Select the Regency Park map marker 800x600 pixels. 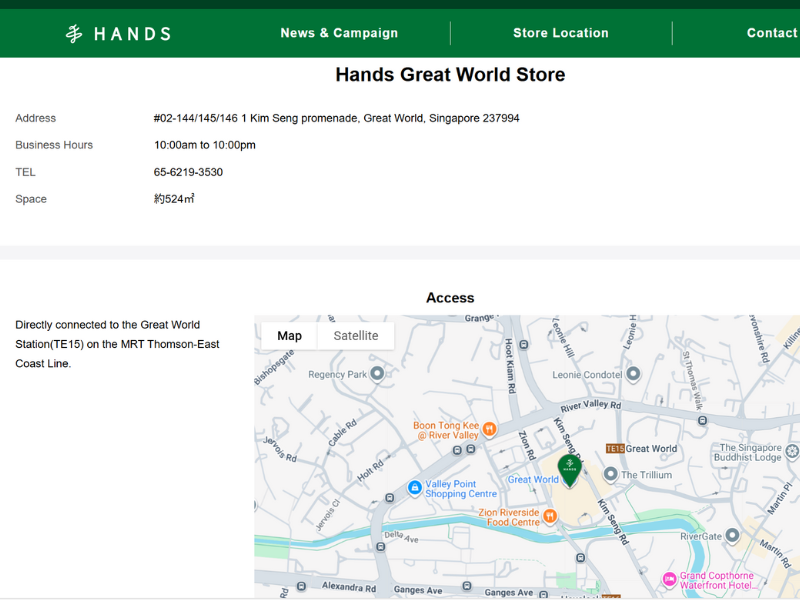[x=377, y=374]
